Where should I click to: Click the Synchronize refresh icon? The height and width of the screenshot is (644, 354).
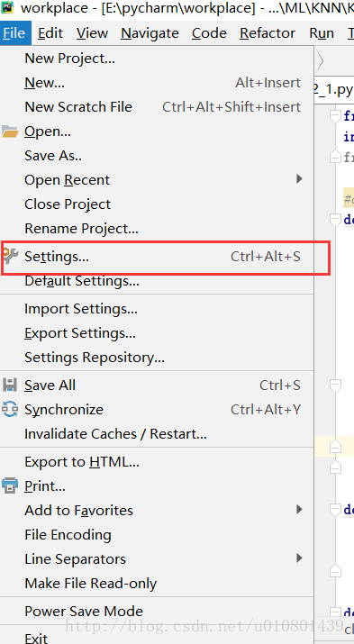coord(10,410)
